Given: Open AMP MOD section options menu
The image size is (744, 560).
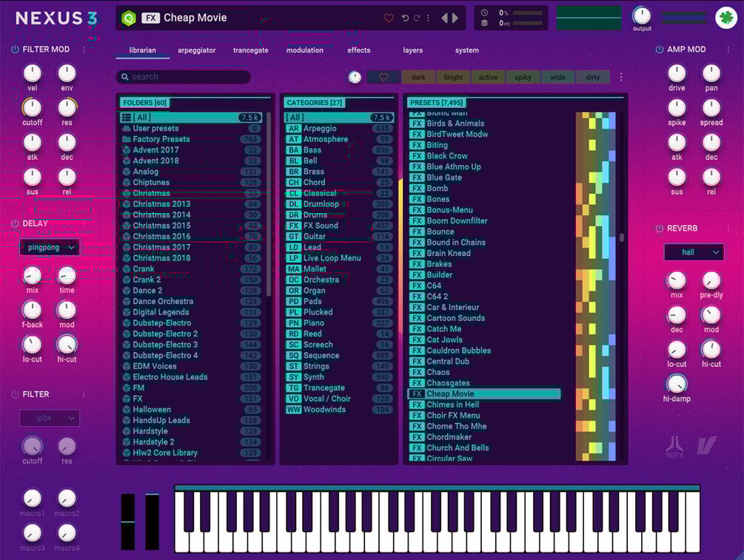Looking at the screenshot, I should 728,50.
